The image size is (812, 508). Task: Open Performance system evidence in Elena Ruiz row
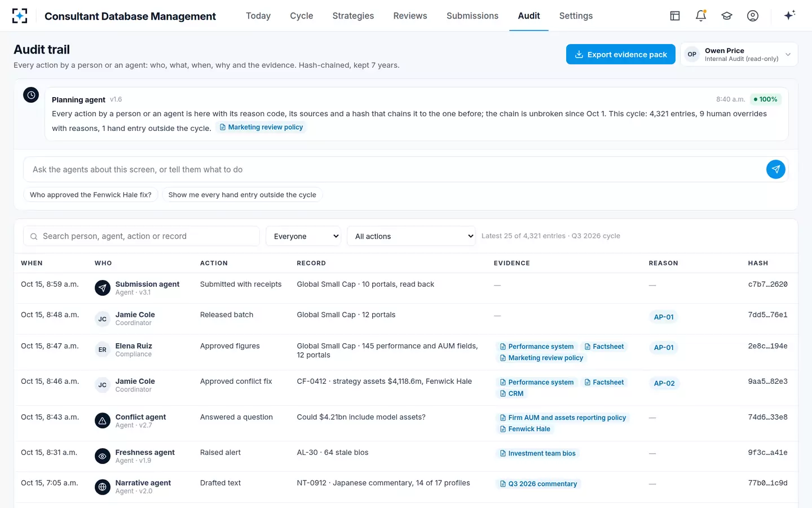click(x=537, y=347)
